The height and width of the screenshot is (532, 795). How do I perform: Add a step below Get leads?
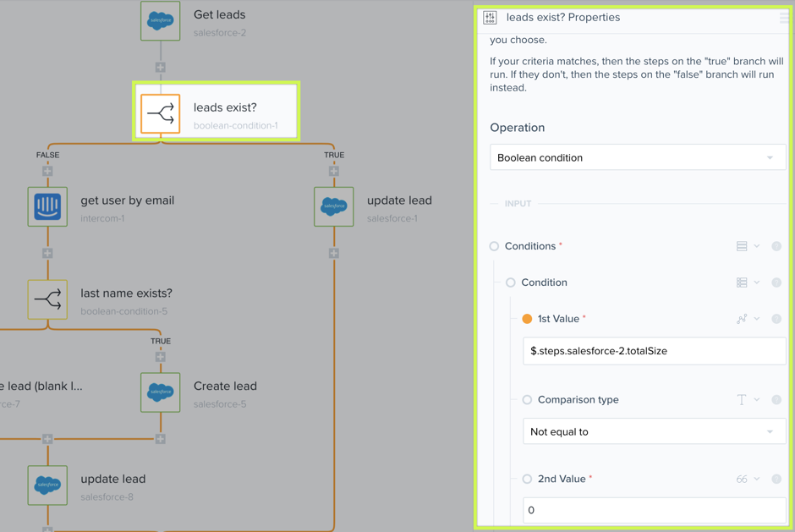(160, 68)
